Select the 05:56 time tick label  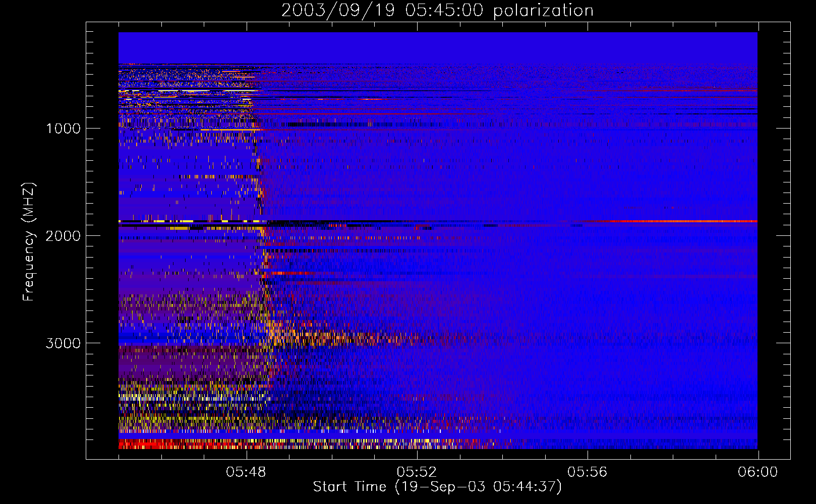(x=588, y=472)
